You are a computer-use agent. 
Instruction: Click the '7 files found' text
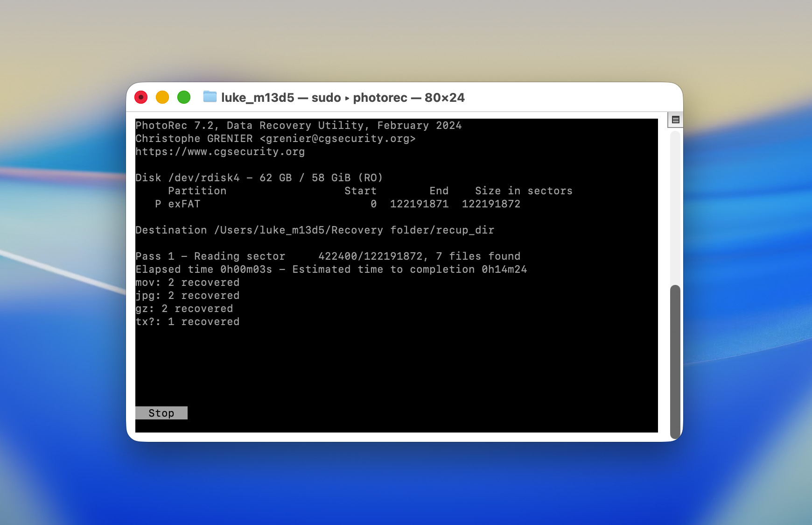pos(478,256)
